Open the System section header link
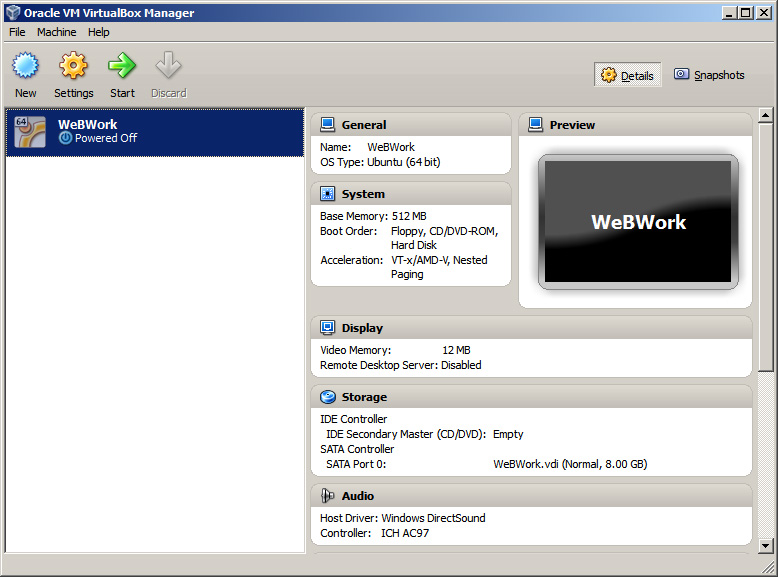The height and width of the screenshot is (577, 778). click(363, 194)
